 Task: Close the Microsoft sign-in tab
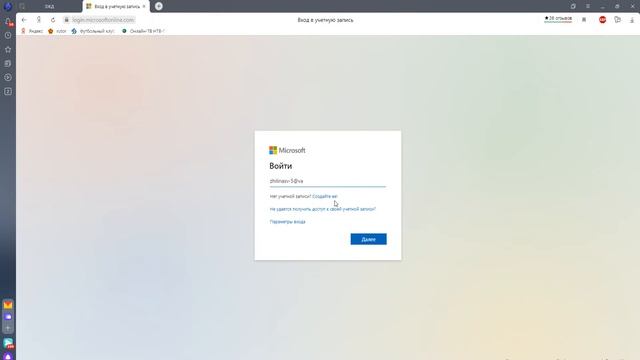pos(144,7)
